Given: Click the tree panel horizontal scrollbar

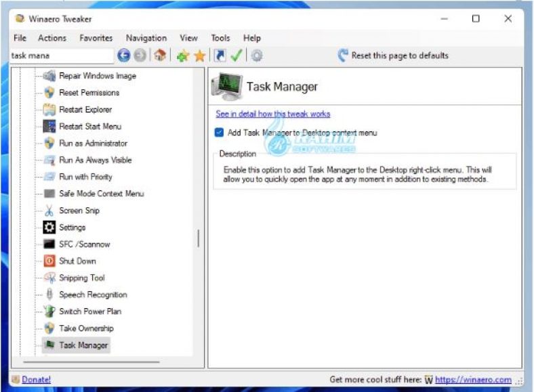Looking at the screenshot, I should tap(91, 362).
